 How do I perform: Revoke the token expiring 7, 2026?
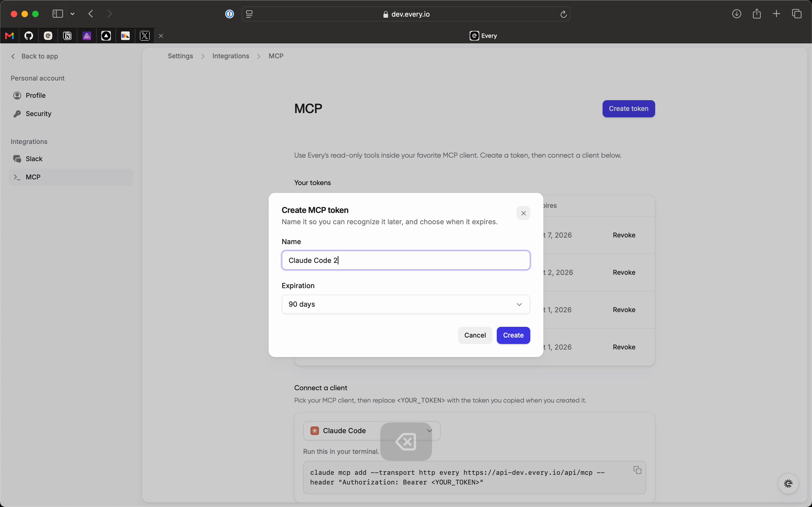pos(624,235)
